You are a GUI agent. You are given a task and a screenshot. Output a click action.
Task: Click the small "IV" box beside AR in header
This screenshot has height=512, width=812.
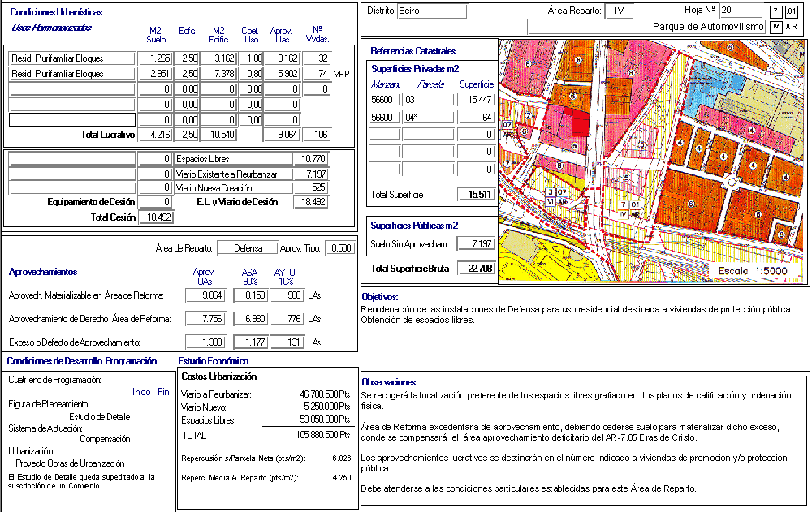tap(775, 27)
